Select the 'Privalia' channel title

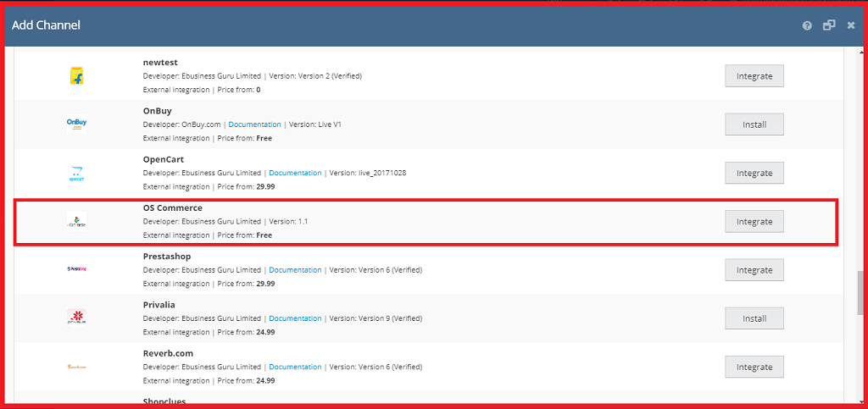click(159, 305)
